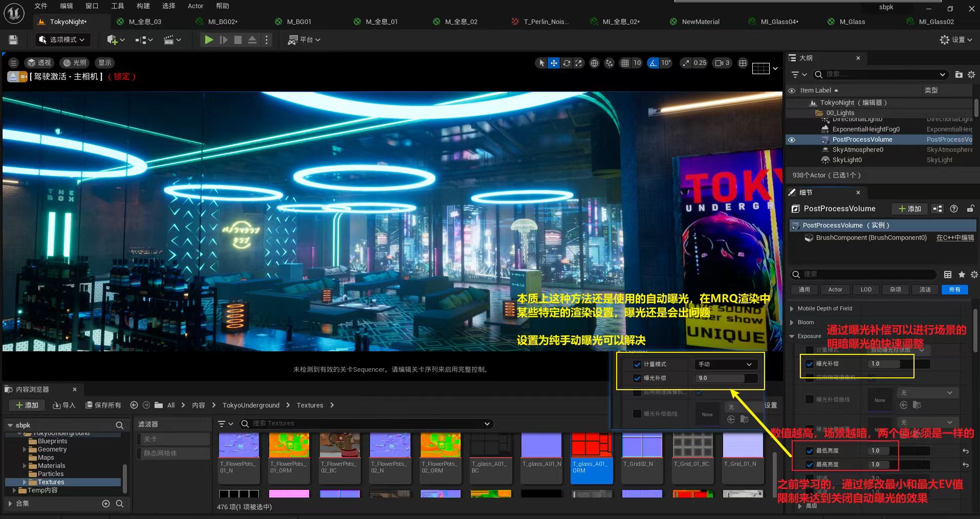
Task: Click the 曝光补偿 value slider in Details
Action: (899, 364)
